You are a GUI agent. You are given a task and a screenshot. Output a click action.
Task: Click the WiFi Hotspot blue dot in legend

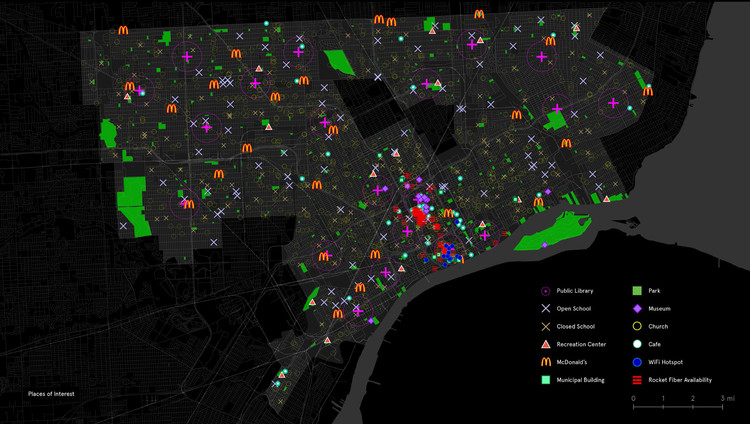tap(639, 362)
